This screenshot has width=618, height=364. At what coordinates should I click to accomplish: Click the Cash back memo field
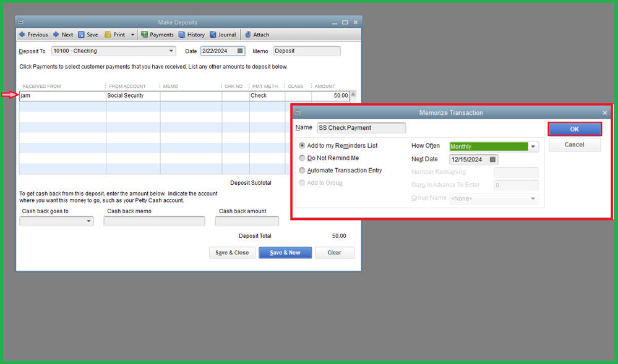point(154,221)
